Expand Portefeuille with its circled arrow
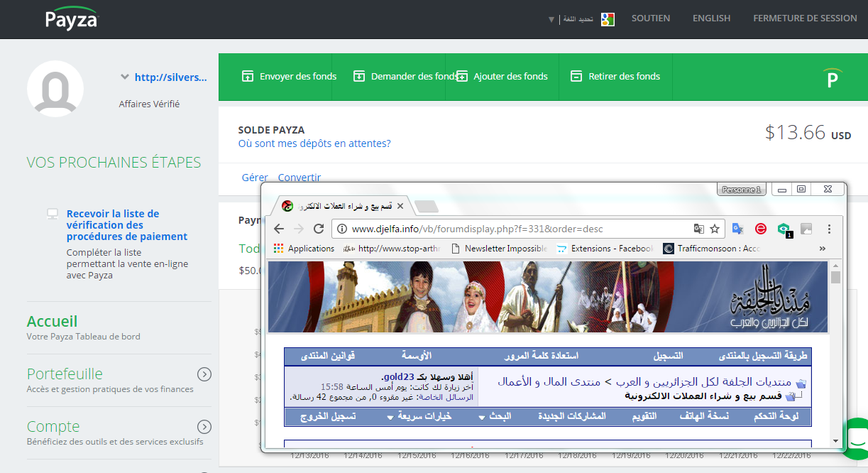 tap(204, 374)
